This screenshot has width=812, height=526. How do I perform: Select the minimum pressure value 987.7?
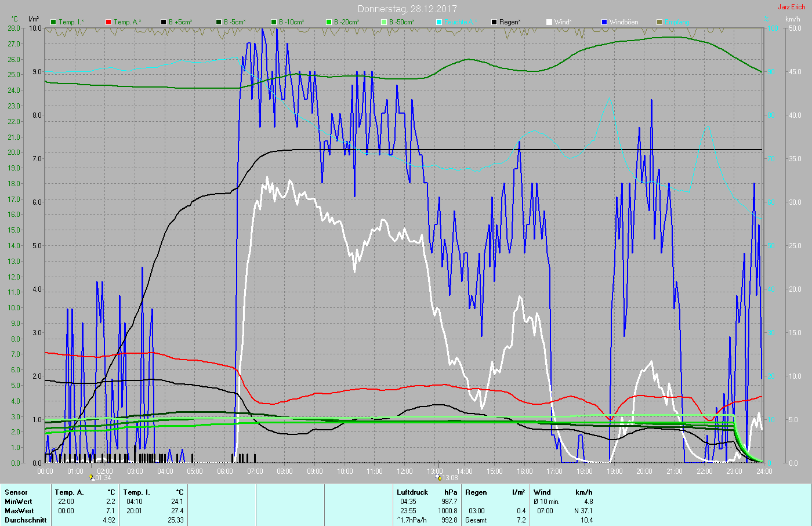click(x=449, y=502)
